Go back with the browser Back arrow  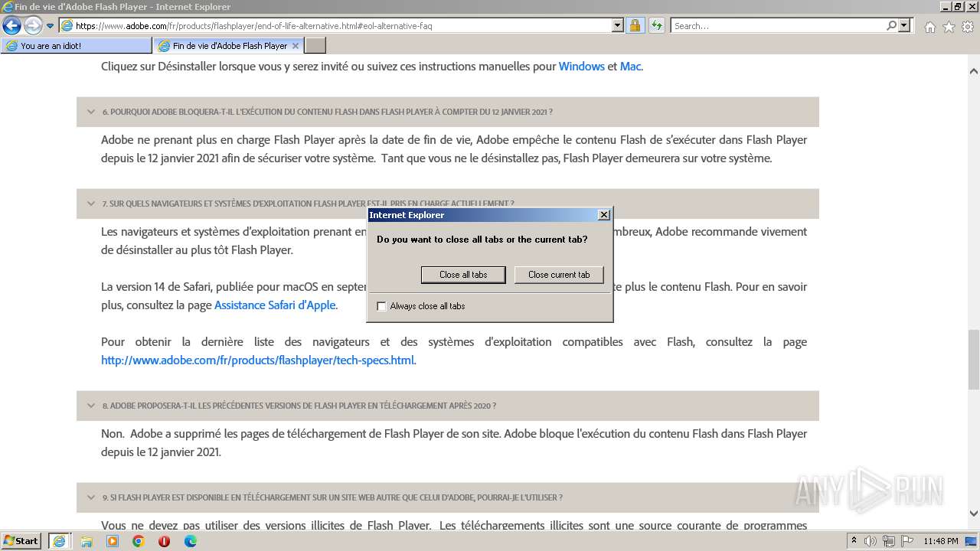(11, 25)
